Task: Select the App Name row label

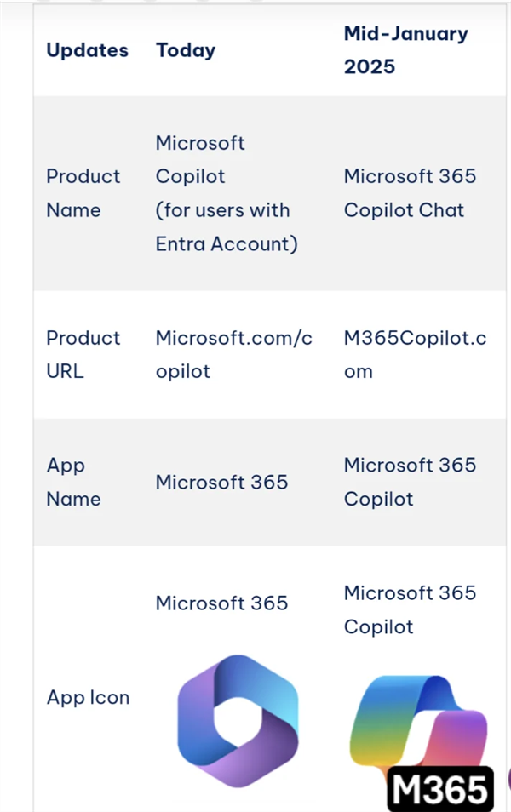Action: click(x=72, y=483)
